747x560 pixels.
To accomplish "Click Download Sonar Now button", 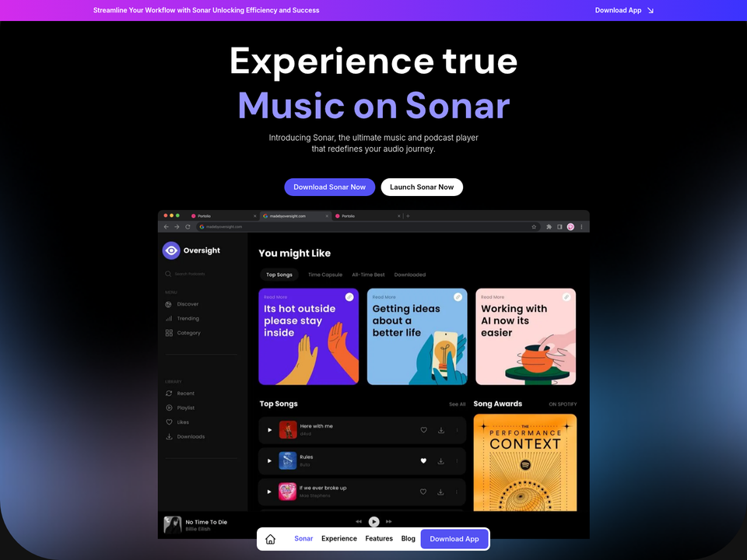I will [x=330, y=187].
